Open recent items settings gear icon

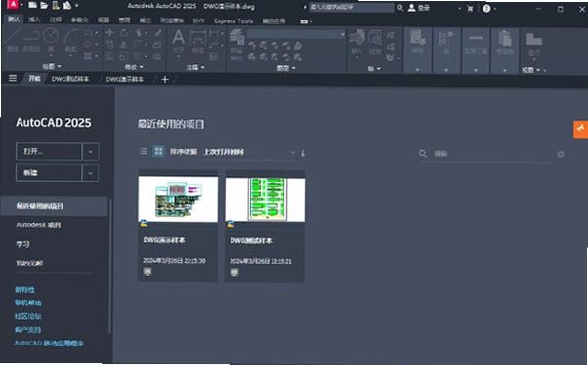[x=561, y=154]
